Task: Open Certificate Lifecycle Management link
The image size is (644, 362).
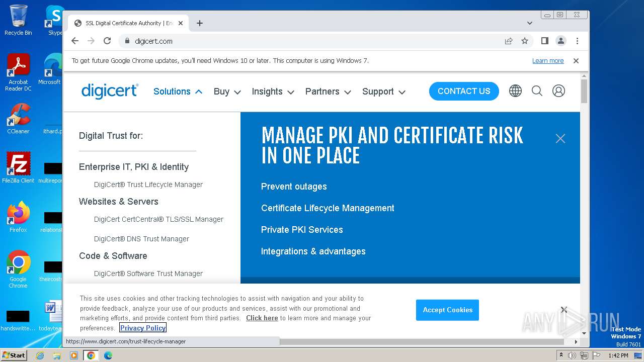Action: (x=328, y=208)
